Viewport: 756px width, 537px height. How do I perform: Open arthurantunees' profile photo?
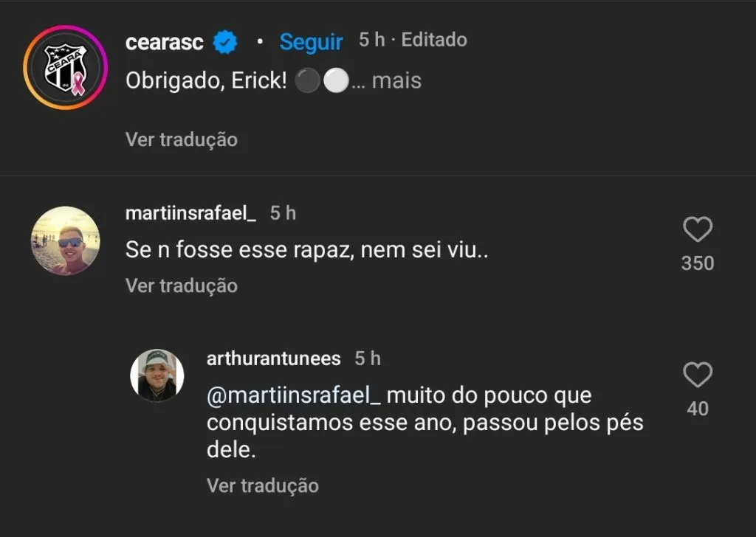(157, 376)
